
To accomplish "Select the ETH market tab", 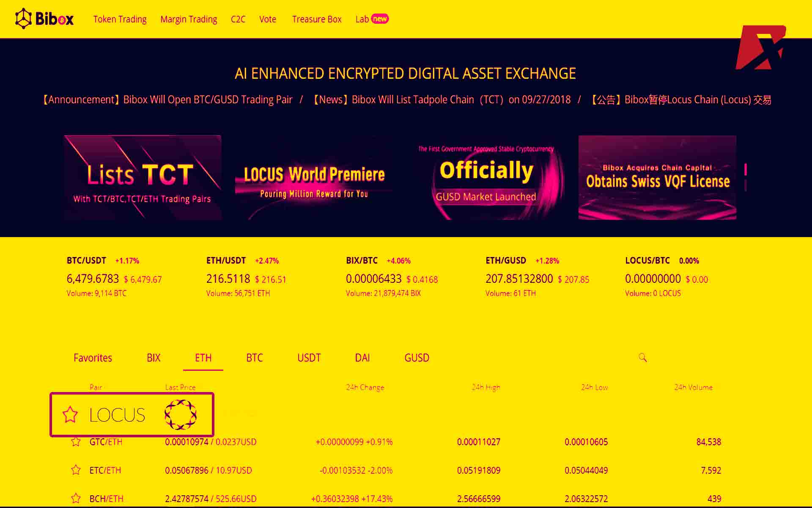I will coord(203,358).
